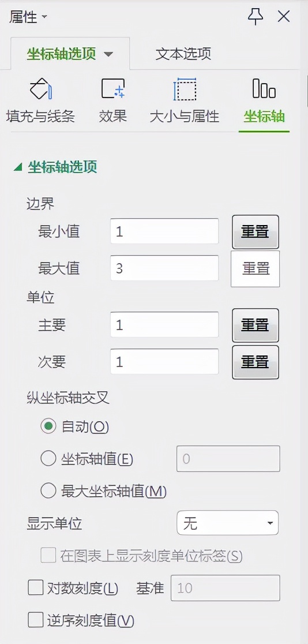Select the 坐标轴 axis bar-chart icon

click(264, 88)
